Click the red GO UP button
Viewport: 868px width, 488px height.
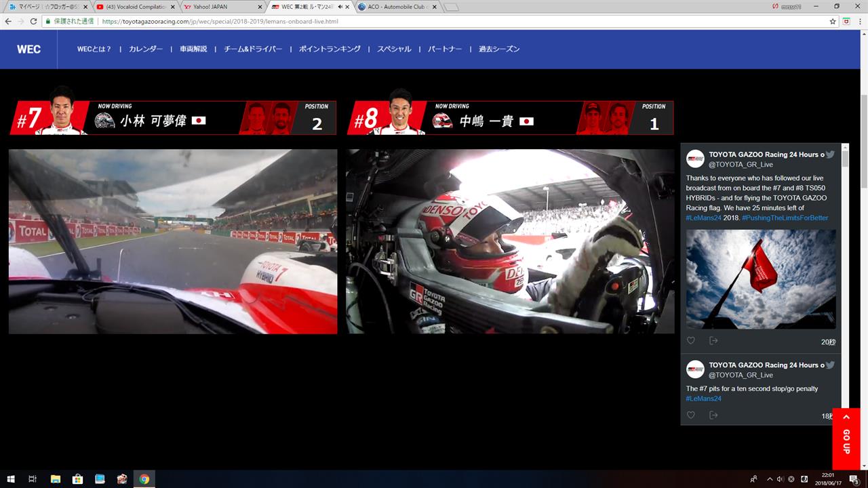point(846,439)
